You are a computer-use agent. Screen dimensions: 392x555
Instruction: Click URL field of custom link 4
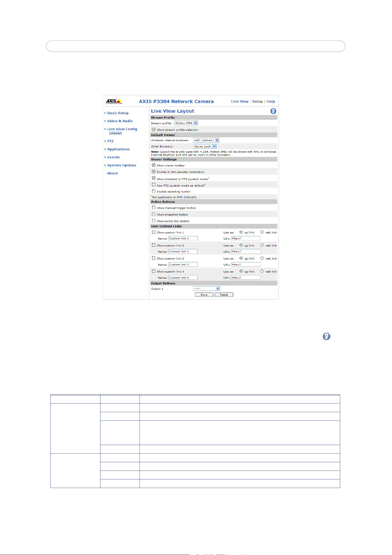click(246, 277)
